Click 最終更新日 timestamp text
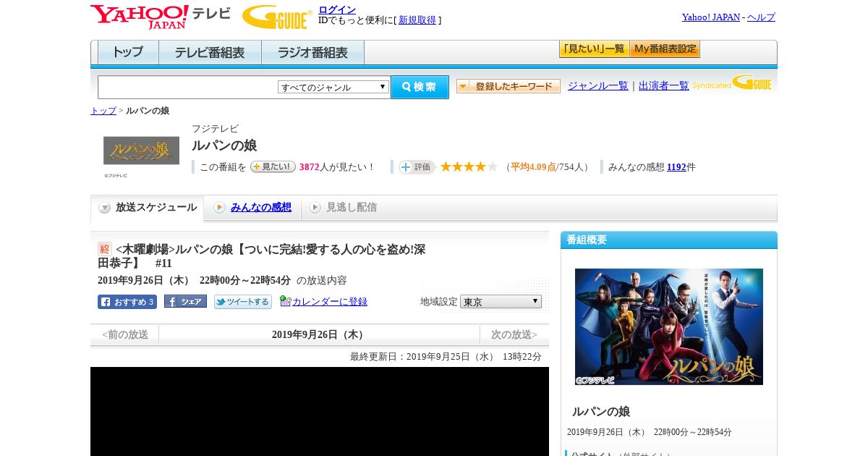 tap(446, 357)
